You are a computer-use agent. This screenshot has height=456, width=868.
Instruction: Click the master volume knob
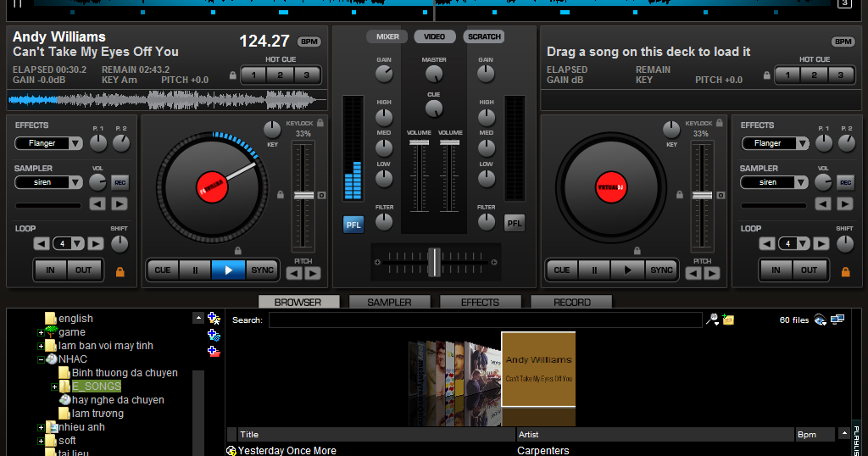tap(434, 74)
